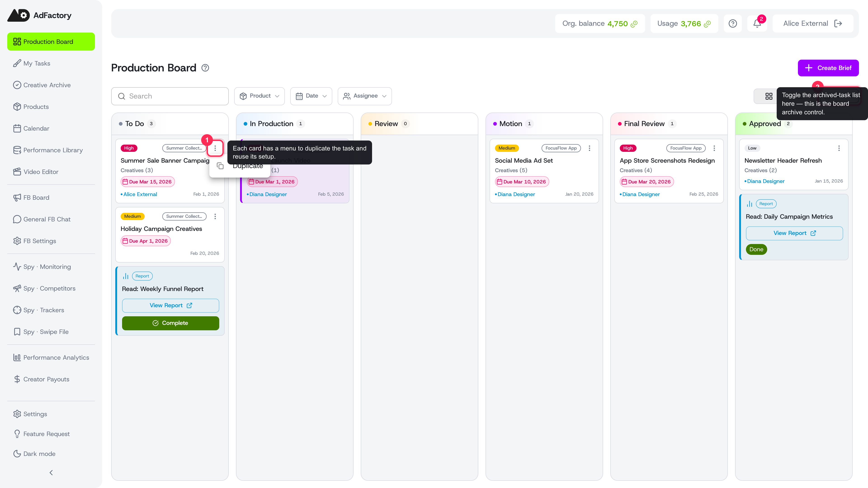The image size is (868, 488).
Task: Click the Spy Monitoring pulse icon
Action: [x=17, y=267]
